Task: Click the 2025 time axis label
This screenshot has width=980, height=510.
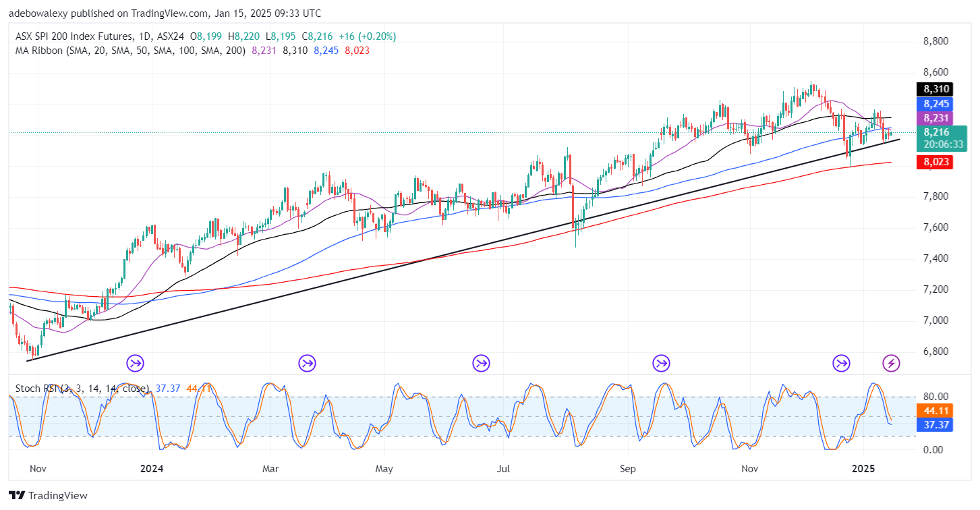Action: [x=863, y=468]
